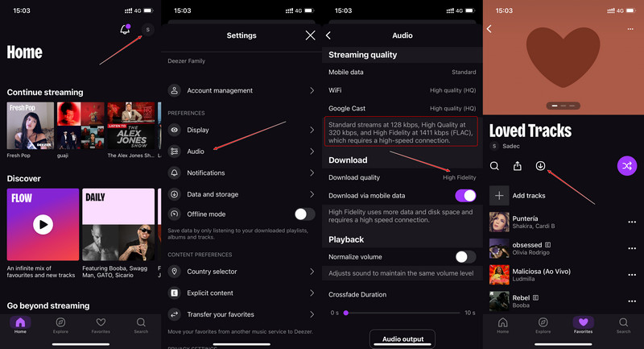Go back from Loved Tracks screen

pos(489,29)
